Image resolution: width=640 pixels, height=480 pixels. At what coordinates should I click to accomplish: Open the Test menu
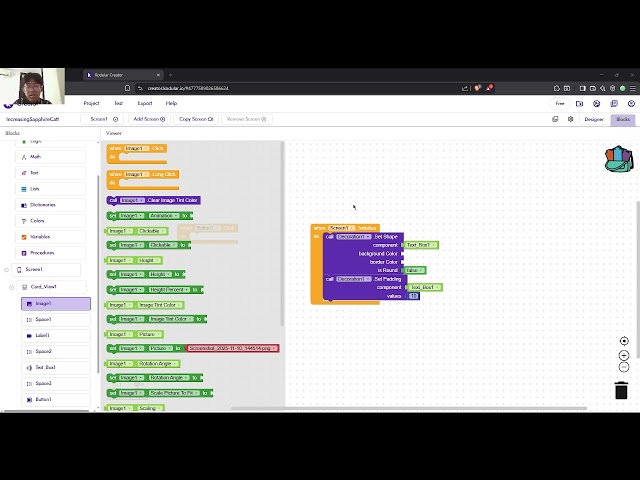[x=118, y=103]
